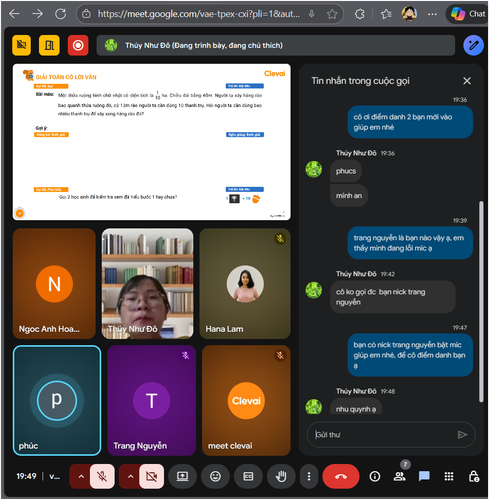The image size is (489, 500).
Task: Click the site security lock icon
Action: 86,14
